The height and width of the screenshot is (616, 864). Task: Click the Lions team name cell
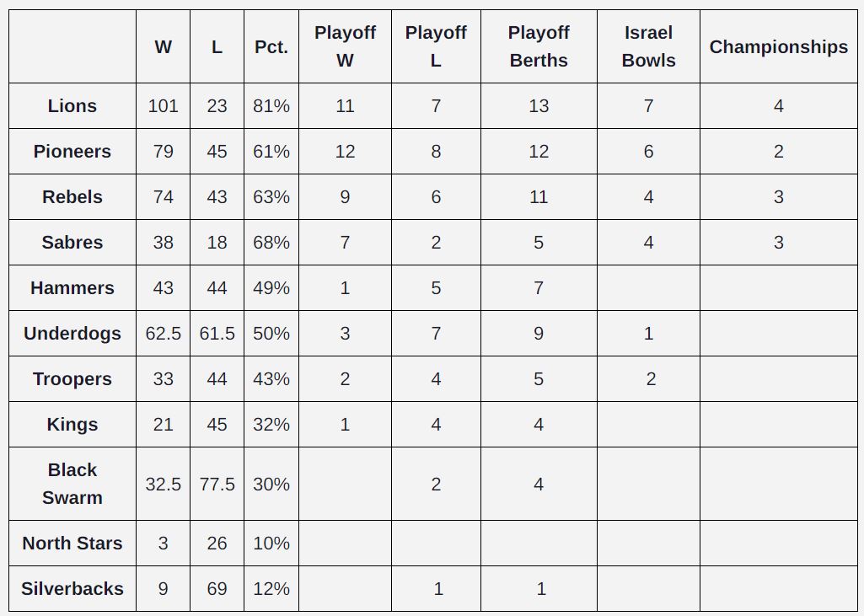[x=72, y=106]
